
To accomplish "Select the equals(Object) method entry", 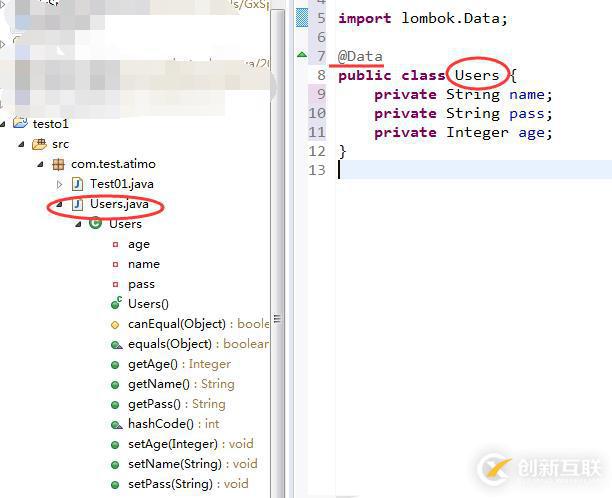I will click(199, 344).
